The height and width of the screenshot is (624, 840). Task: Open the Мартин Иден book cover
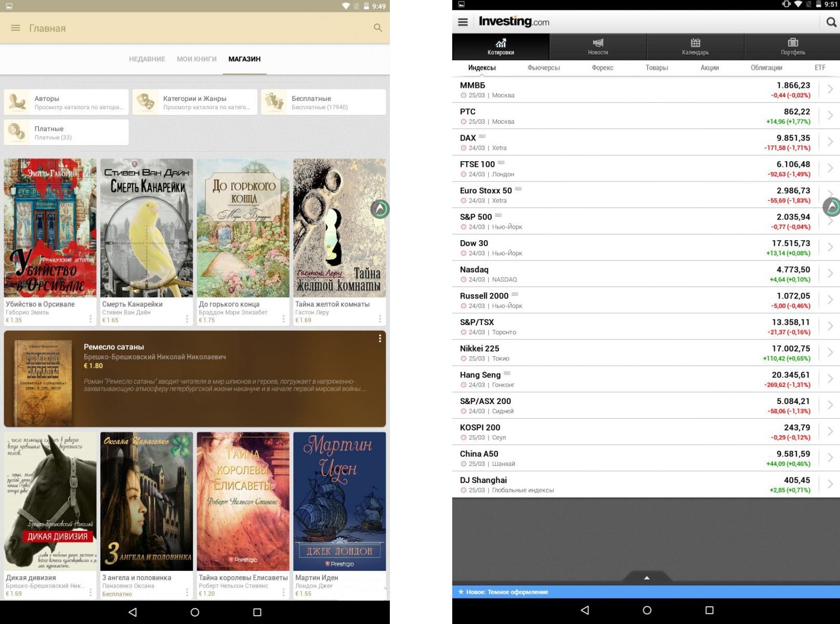tap(339, 501)
